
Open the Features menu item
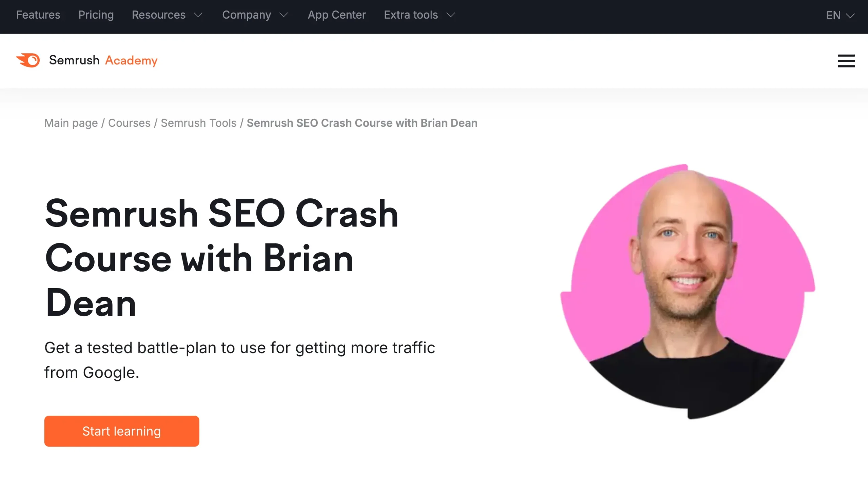(38, 15)
